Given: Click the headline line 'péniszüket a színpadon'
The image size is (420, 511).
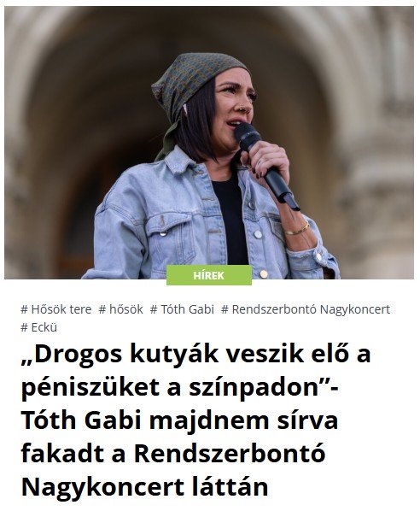Looking at the screenshot, I should pyautogui.click(x=180, y=387).
